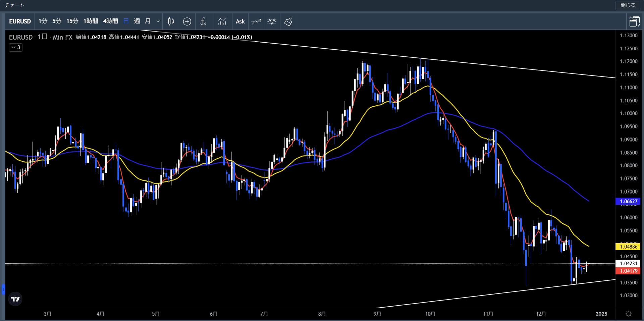Viewport: 644px width, 321px height.
Task: Click the eraser/paint tool icon
Action: pyautogui.click(x=288, y=21)
